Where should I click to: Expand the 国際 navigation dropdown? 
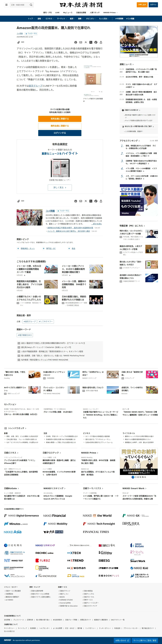pyautogui.click(x=81, y=19)
